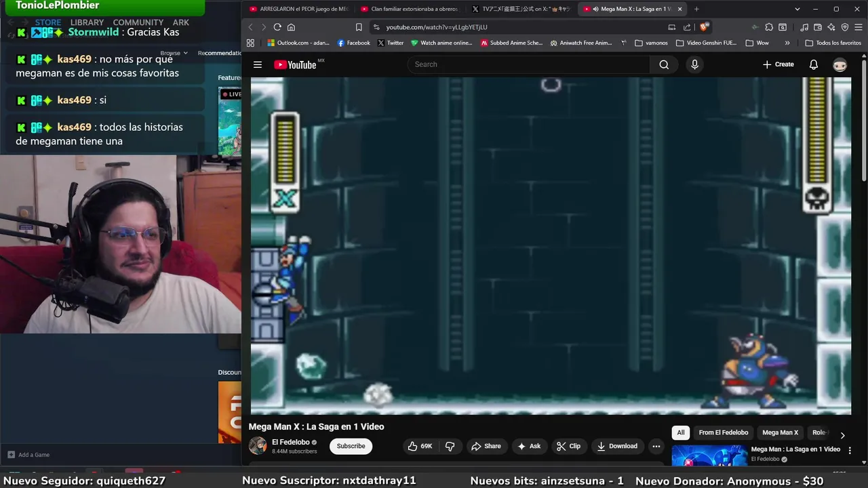Open the apps grid in bookmarks bar

[x=250, y=43]
